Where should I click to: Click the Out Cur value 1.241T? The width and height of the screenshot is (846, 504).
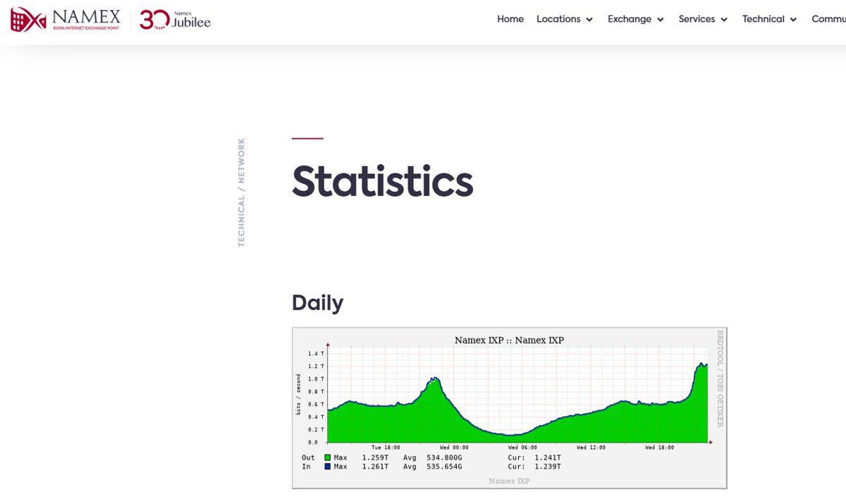(x=548, y=457)
